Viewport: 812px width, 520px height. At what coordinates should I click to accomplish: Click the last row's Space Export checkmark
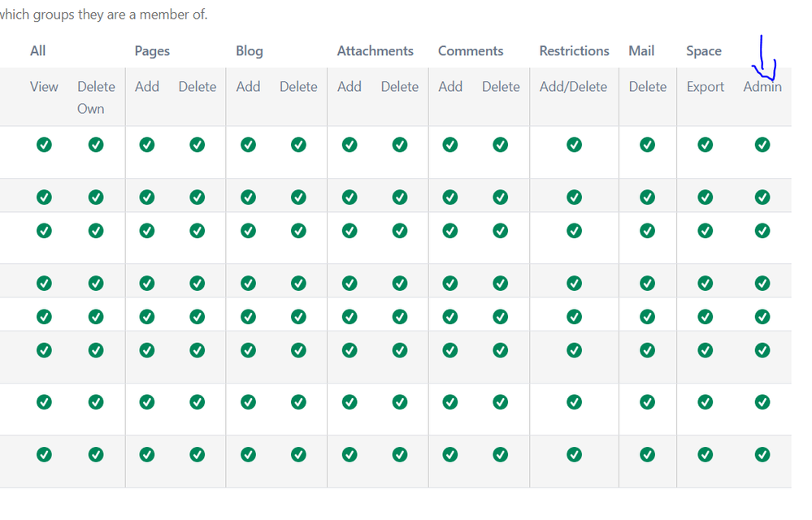pyautogui.click(x=706, y=455)
